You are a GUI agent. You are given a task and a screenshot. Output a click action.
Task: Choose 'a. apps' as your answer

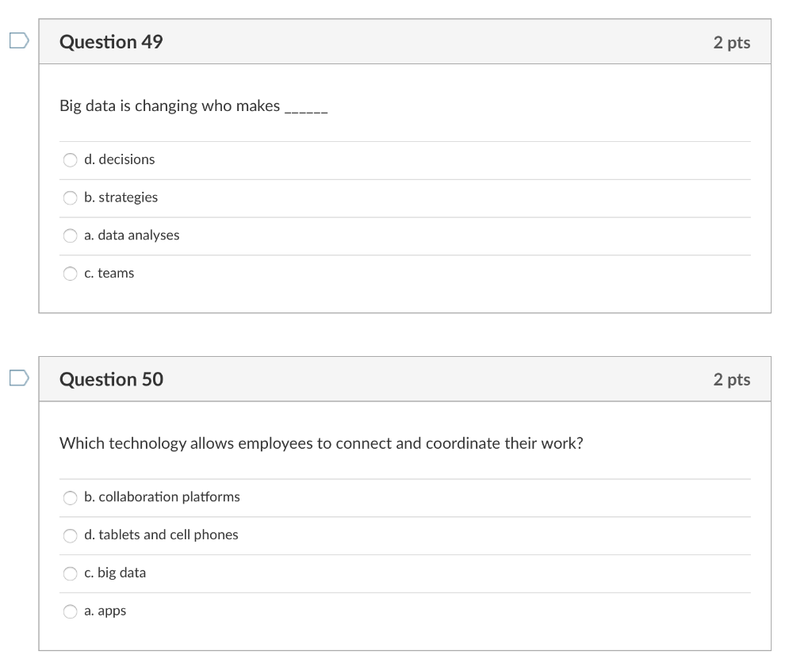70,611
